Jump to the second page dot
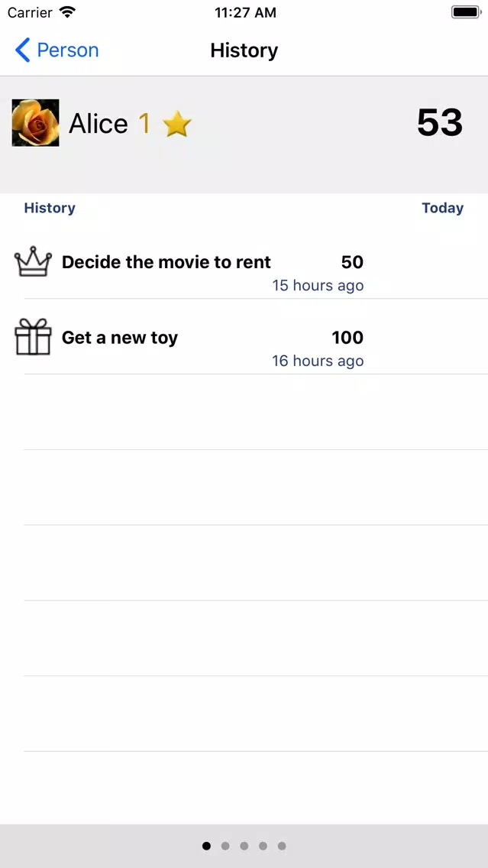Viewport: 488px width, 868px height. point(225,846)
